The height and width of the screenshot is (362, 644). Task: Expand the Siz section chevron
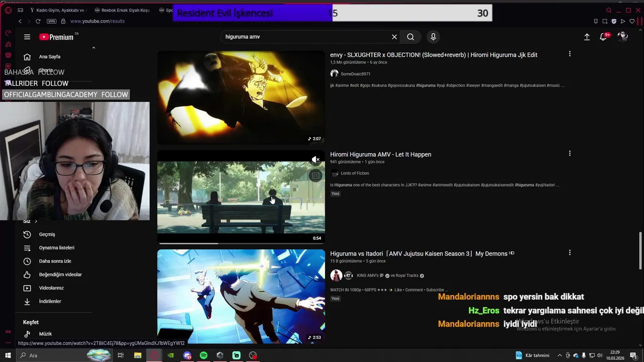pyautogui.click(x=36, y=221)
